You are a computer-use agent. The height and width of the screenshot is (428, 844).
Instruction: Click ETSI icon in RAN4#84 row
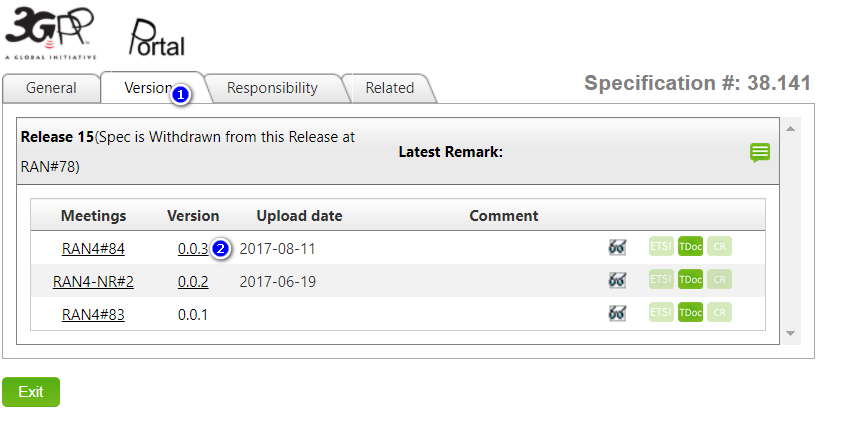pyautogui.click(x=661, y=248)
